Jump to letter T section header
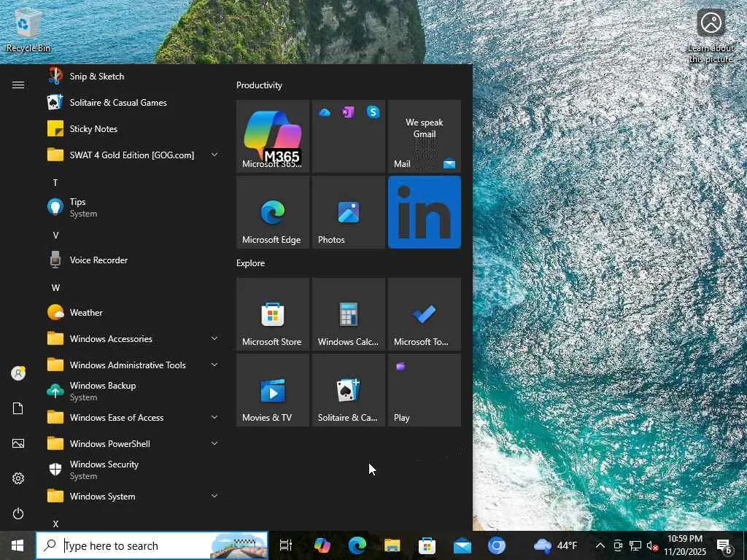The height and width of the screenshot is (560, 747). (x=55, y=182)
